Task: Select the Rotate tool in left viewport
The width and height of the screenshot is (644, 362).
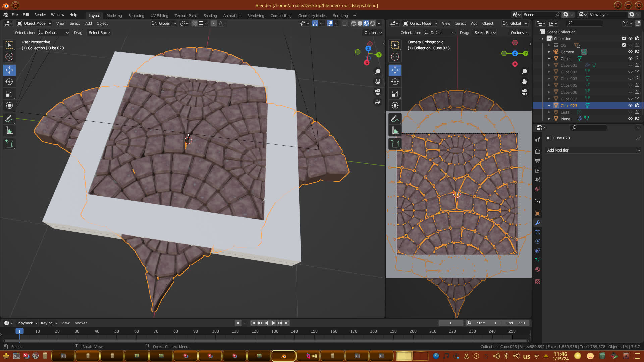Action: [x=9, y=82]
